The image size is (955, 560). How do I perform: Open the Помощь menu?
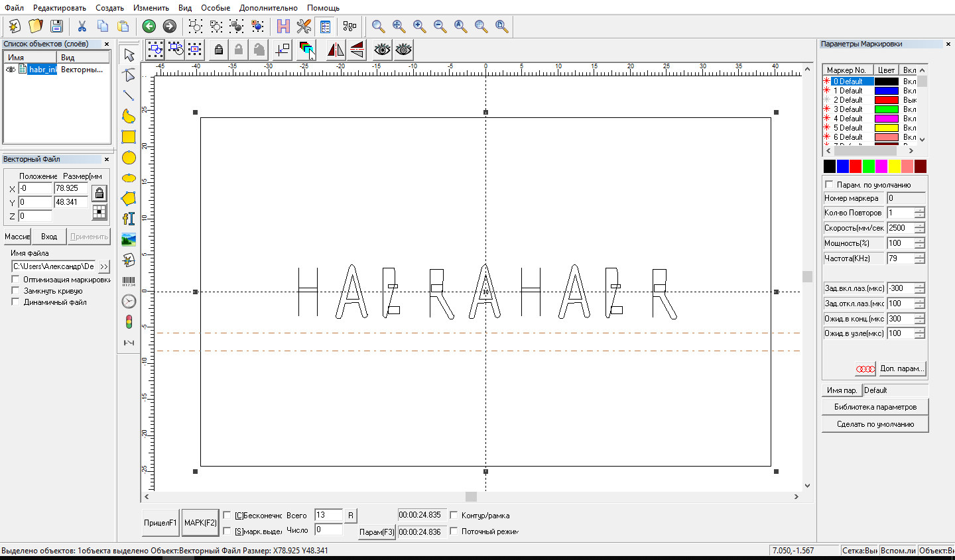[323, 8]
